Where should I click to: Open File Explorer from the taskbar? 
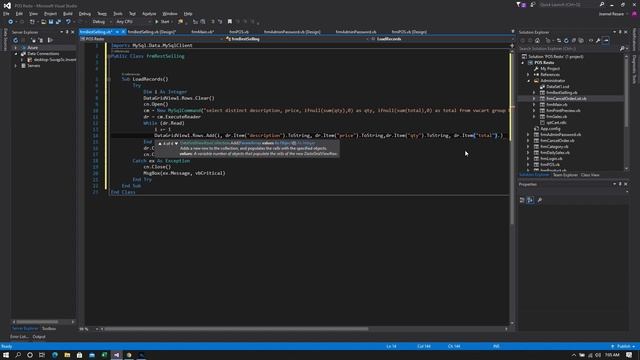coord(67,355)
